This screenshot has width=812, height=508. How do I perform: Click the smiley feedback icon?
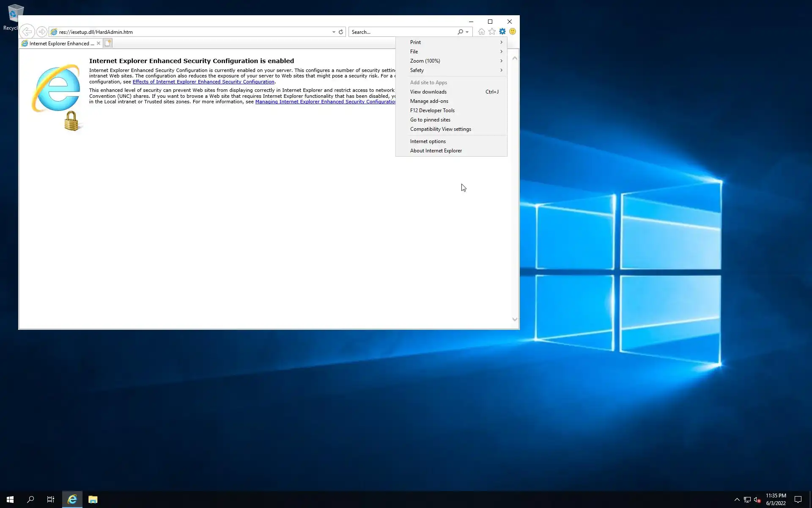tap(513, 32)
